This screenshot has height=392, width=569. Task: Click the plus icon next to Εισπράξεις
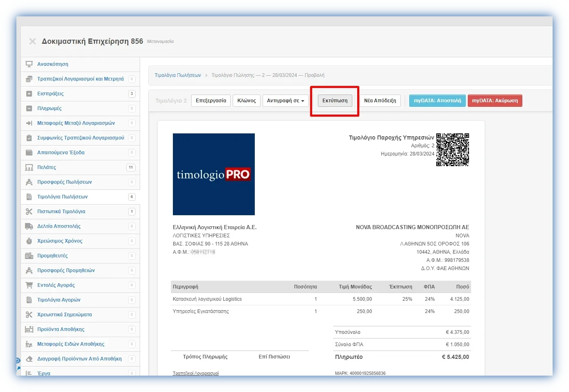point(29,94)
